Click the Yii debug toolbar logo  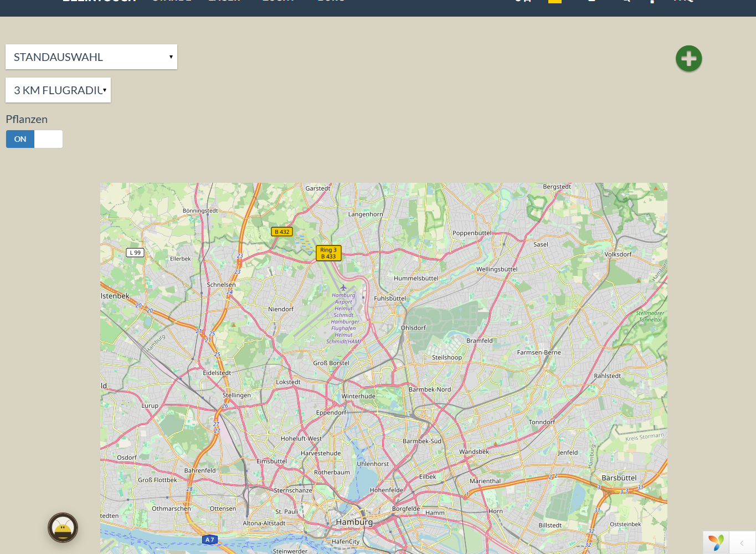[x=716, y=542]
